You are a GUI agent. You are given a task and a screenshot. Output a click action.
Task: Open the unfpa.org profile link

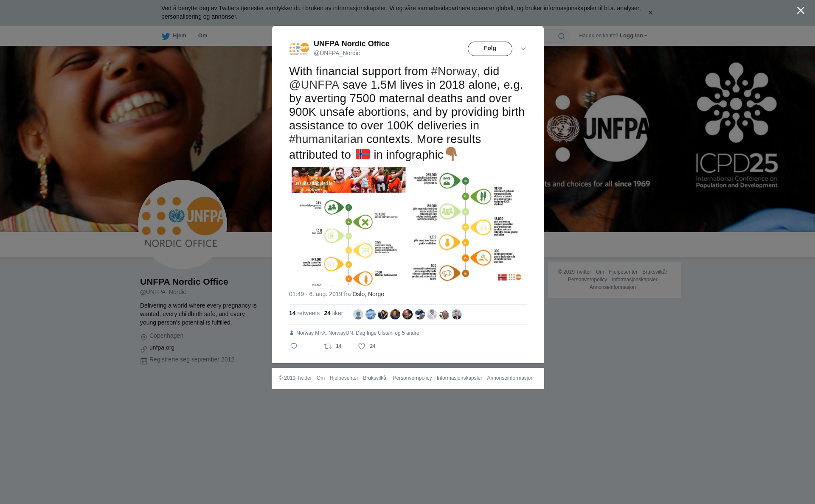click(162, 347)
